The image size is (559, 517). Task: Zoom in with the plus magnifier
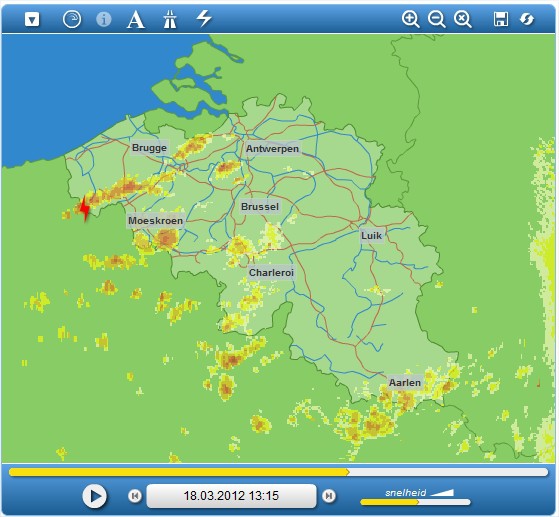[410, 19]
